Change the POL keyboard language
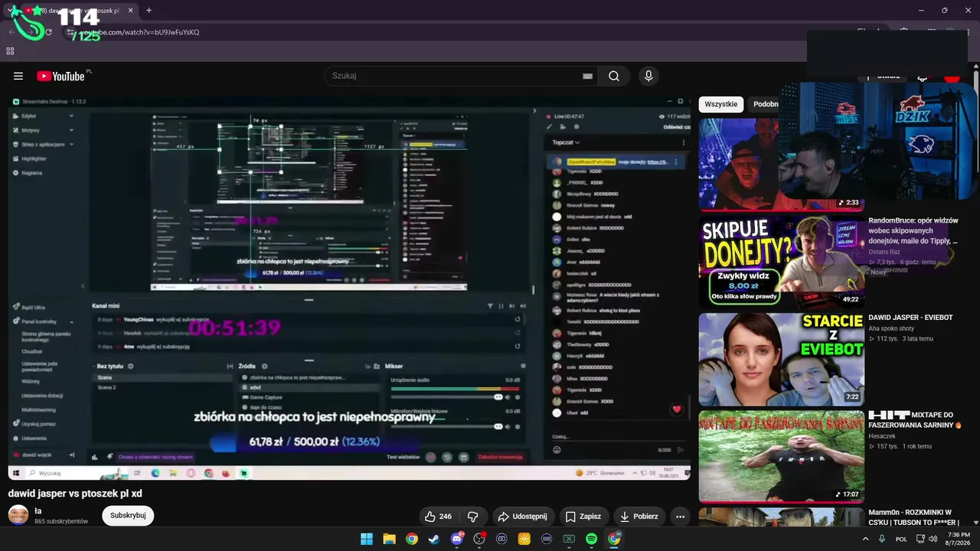Screen dimensions: 980x551 click(x=901, y=539)
